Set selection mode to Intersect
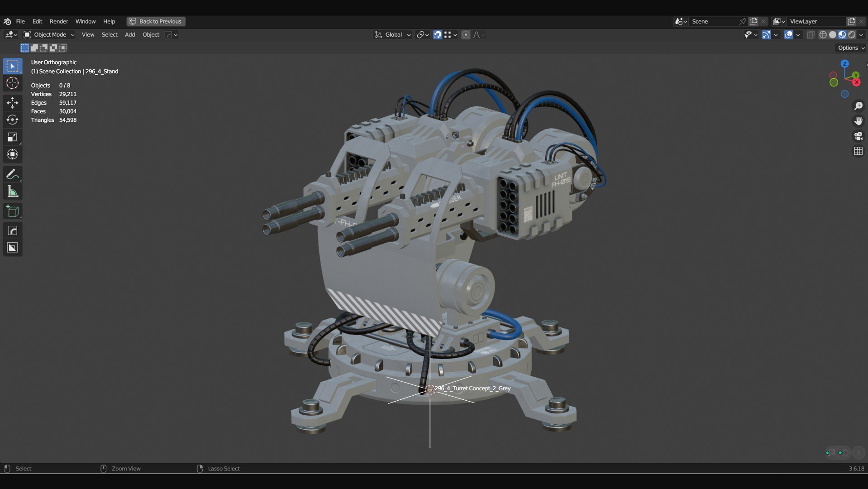The width and height of the screenshot is (868, 489). (x=63, y=48)
